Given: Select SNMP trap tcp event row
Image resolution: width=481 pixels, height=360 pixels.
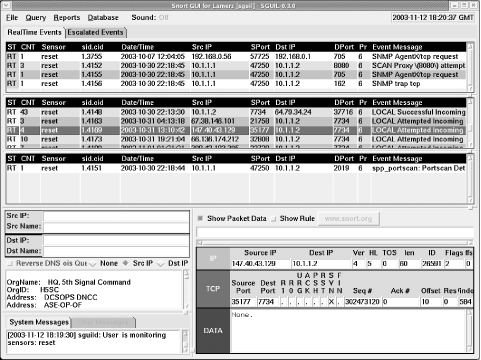Looking at the screenshot, I should point(236,84).
